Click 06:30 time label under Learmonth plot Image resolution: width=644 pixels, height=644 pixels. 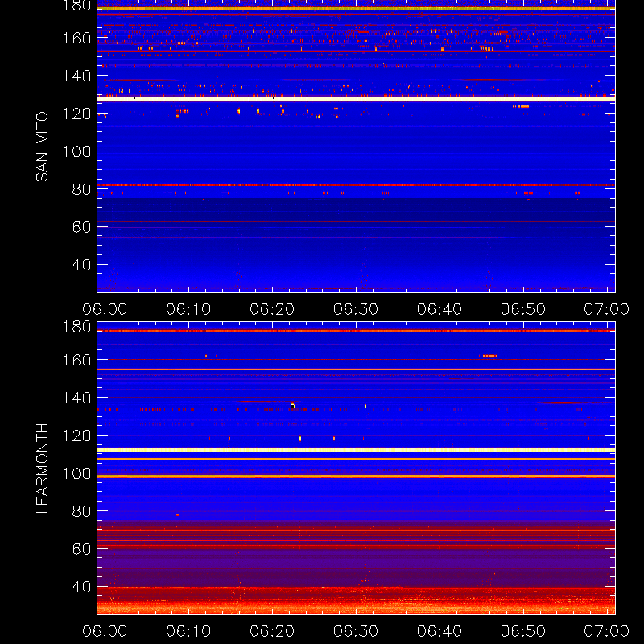click(x=356, y=631)
